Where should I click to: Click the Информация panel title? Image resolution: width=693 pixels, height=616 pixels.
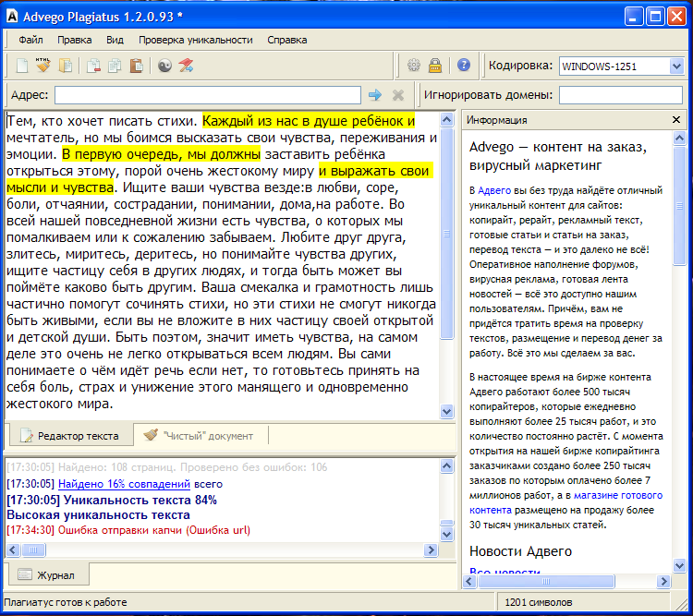[497, 120]
